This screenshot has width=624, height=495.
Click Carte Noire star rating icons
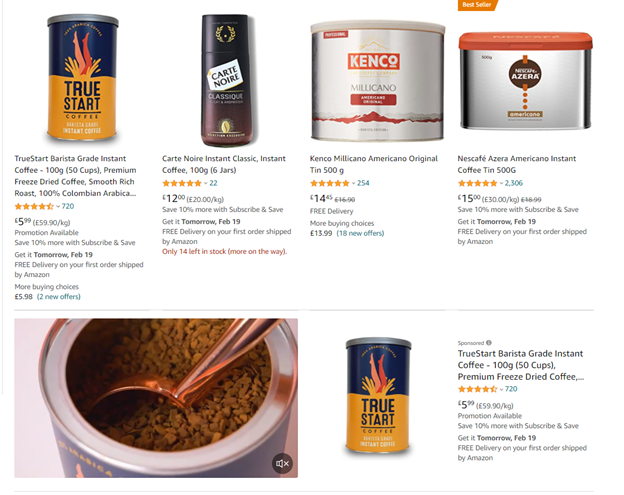182,183
